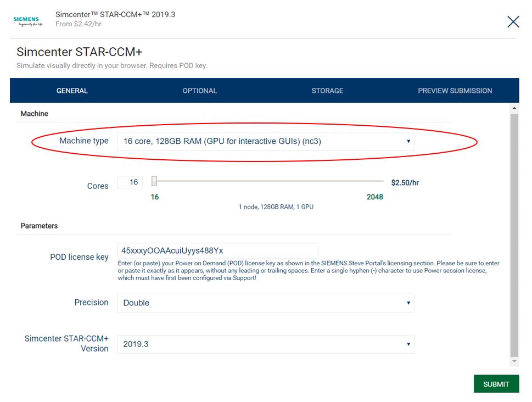Click the Siemens logo
Image resolution: width=532 pixels, height=402 pixels.
[28, 21]
